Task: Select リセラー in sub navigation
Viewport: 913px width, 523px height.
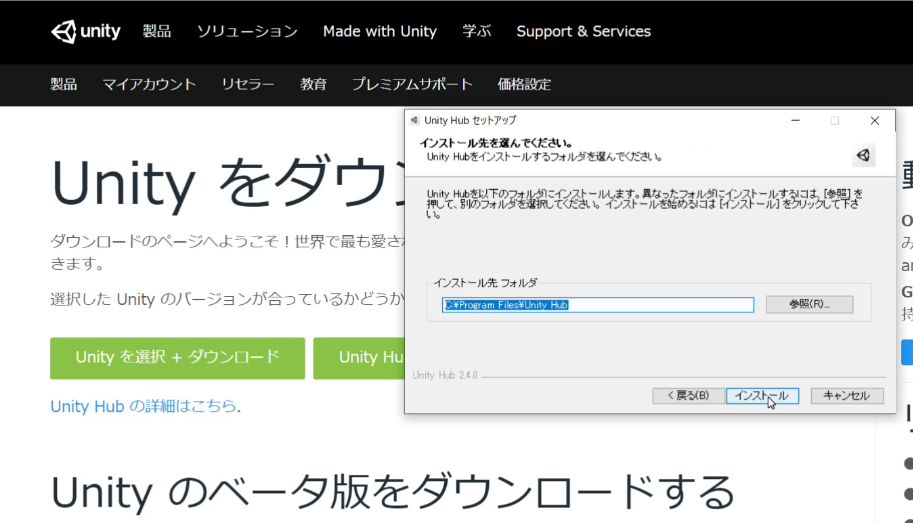Action: (x=247, y=84)
